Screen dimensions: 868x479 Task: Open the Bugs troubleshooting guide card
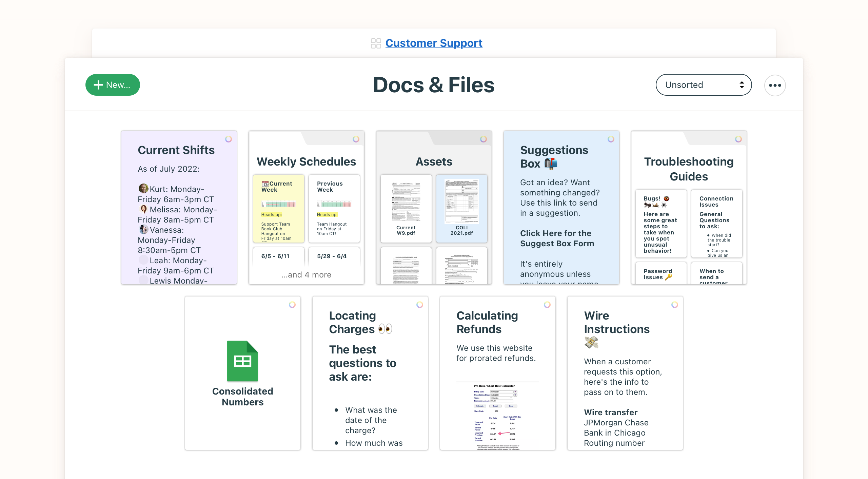point(661,224)
